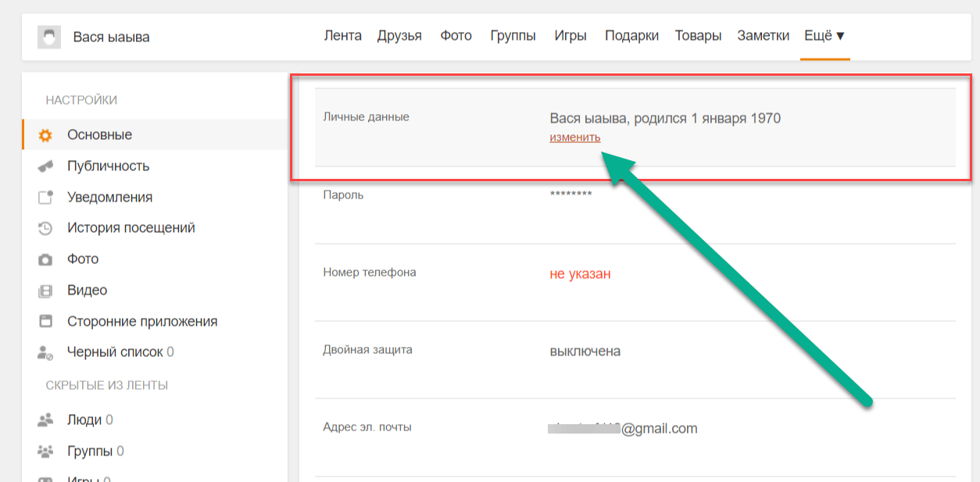Open История посещений section
This screenshot has width=980, height=482.
tap(131, 227)
